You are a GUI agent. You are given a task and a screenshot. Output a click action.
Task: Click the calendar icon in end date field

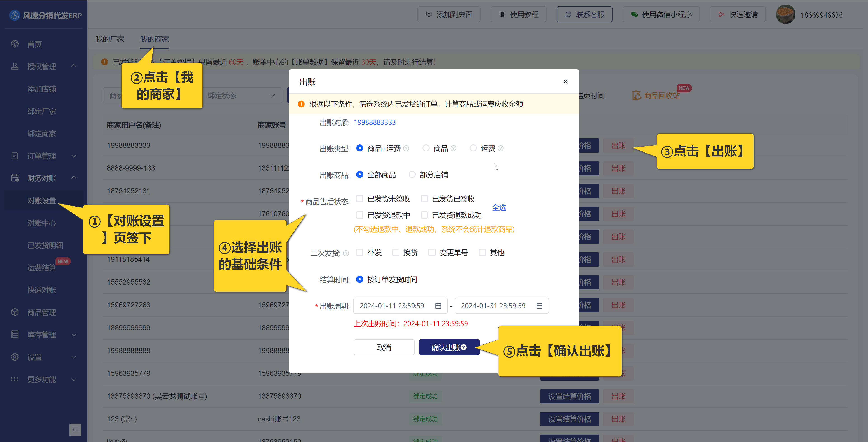click(539, 306)
